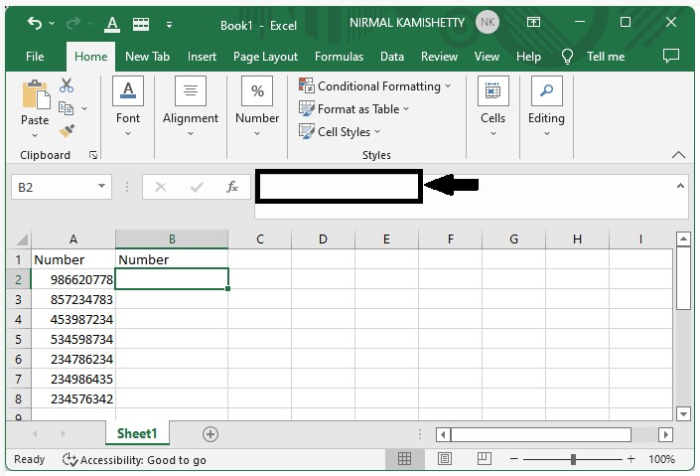Screen dimensions: 700x476
Task: Expand the Name Box dropdown arrow
Action: point(102,186)
